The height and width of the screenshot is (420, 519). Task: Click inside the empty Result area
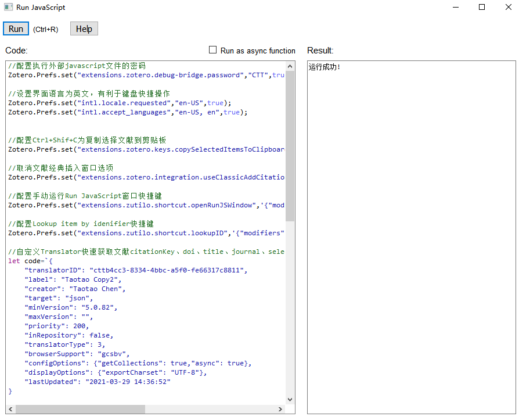(x=406, y=232)
